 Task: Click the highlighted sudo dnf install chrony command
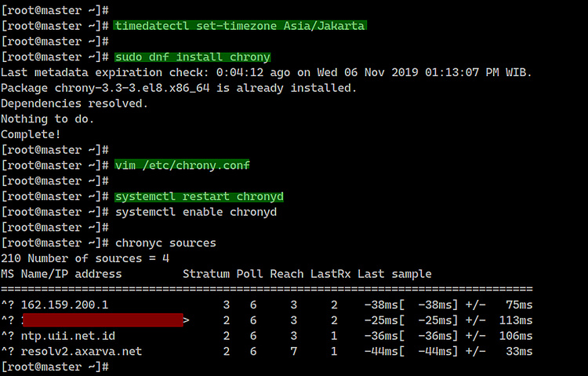click(192, 57)
